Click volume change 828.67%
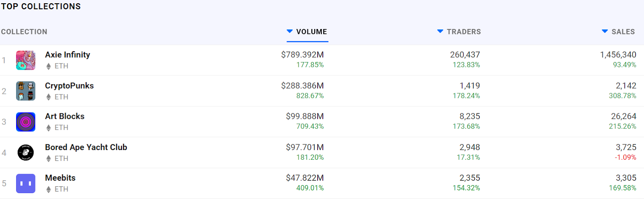Screen dimensions: 644x200 (x=310, y=96)
